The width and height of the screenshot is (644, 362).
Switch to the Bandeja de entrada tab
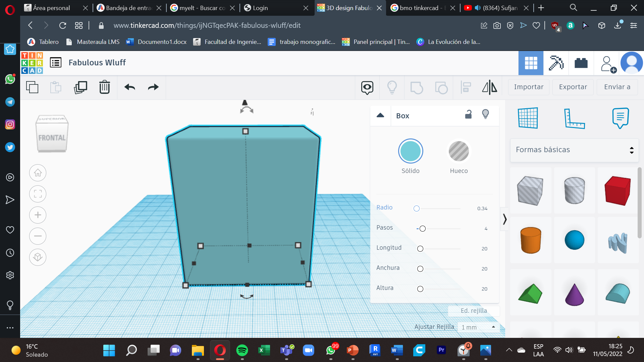[x=129, y=8]
